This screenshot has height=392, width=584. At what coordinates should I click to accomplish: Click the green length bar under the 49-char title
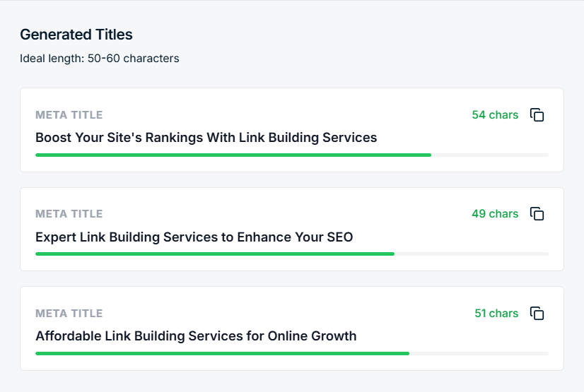(215, 254)
